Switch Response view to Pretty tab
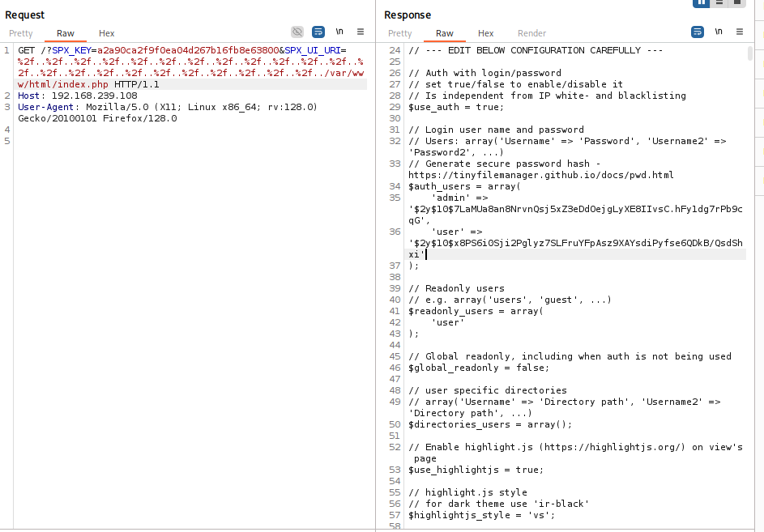The image size is (764, 532). pyautogui.click(x=400, y=33)
